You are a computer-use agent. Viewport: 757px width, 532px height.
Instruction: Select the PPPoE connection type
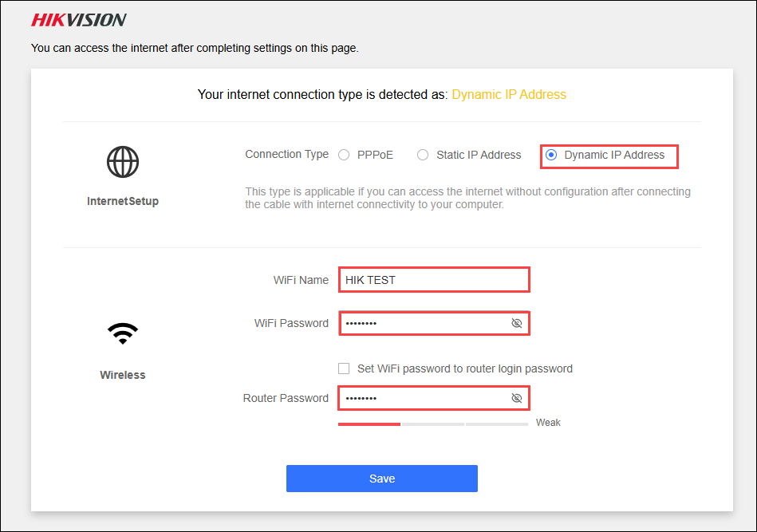[x=344, y=156]
